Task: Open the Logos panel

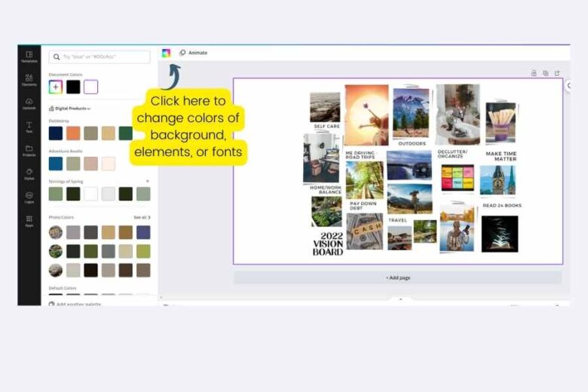Action: tap(29, 197)
